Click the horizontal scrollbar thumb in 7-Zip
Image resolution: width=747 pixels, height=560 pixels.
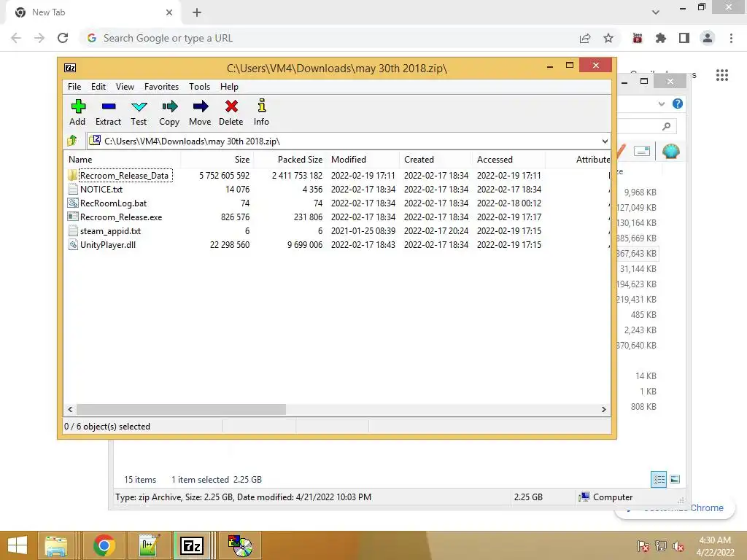coord(182,410)
